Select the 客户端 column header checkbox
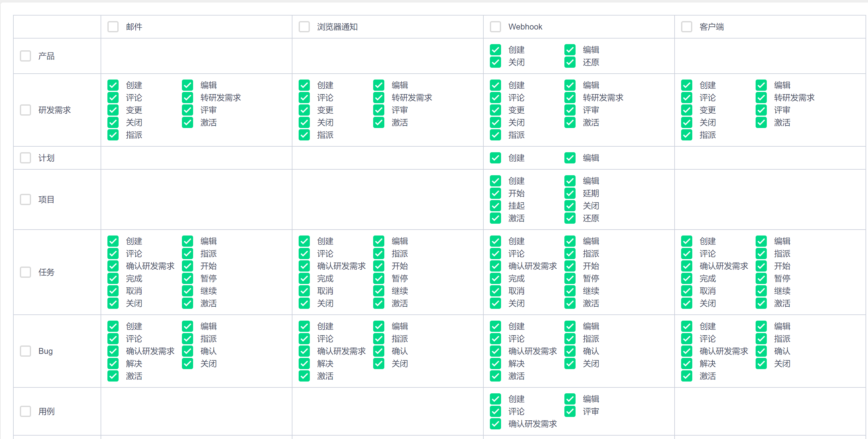 (x=686, y=27)
